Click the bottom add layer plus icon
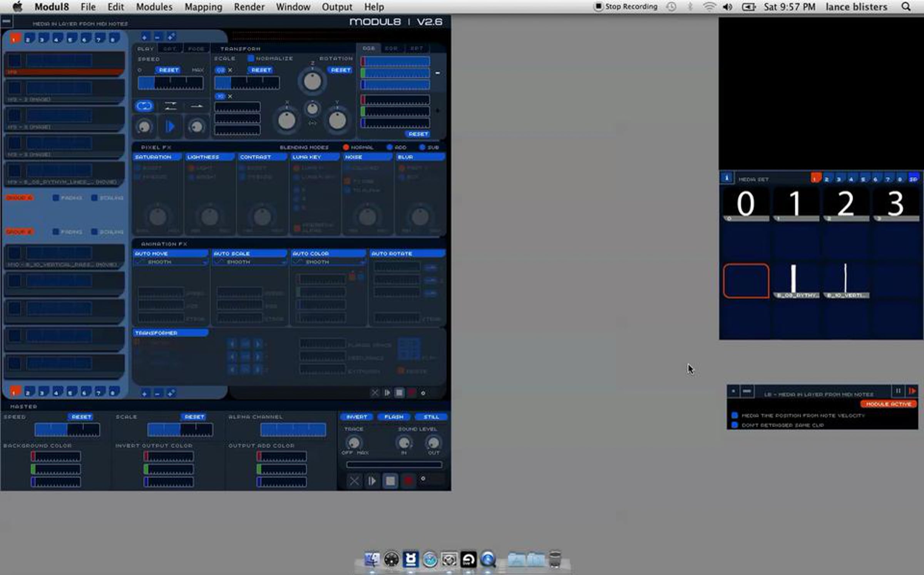Image resolution: width=924 pixels, height=575 pixels. (144, 394)
